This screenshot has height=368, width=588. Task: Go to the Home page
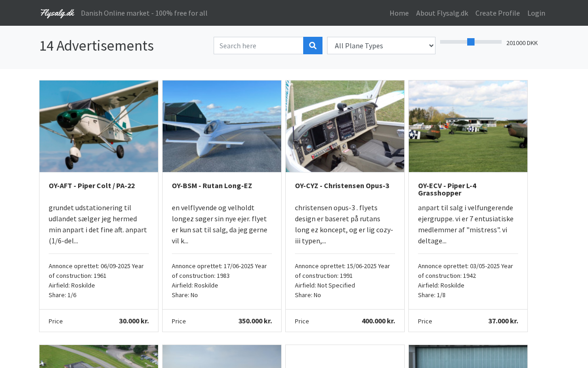point(399,13)
